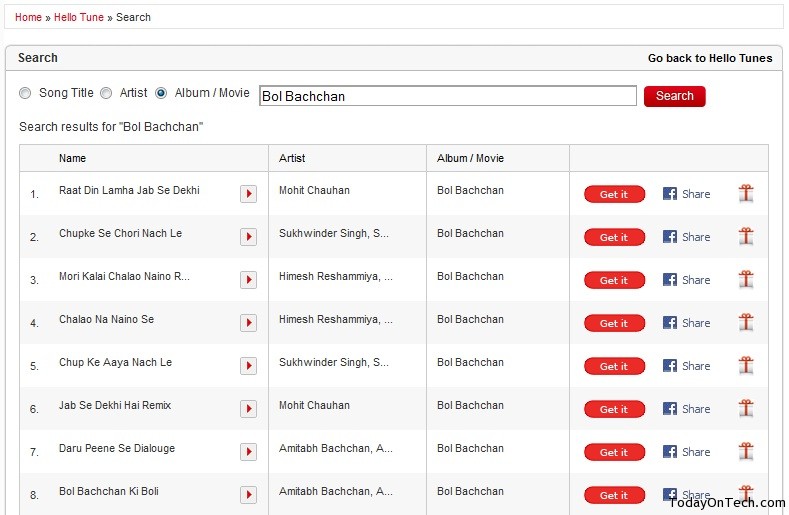Viewport: 789px width, 515px height.
Task: Click song title Daru Peene Se Dialouge
Action: 117,448
